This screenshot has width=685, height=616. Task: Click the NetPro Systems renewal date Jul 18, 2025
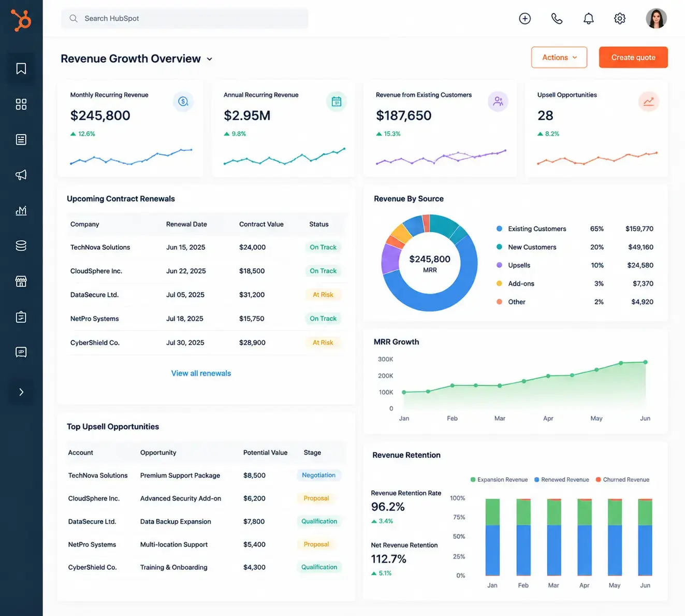coord(185,319)
